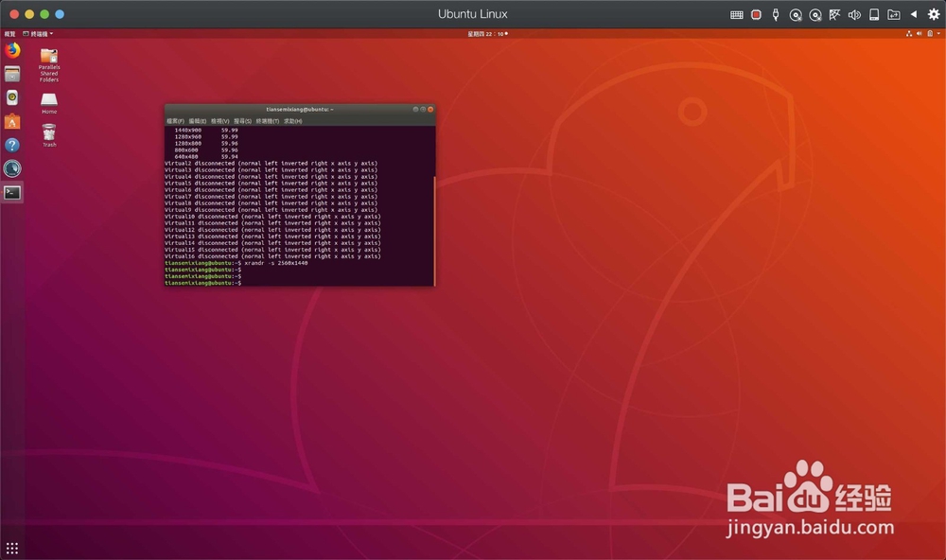Open Ubuntu Software from the dock
This screenshot has height=560, width=946.
(12, 121)
